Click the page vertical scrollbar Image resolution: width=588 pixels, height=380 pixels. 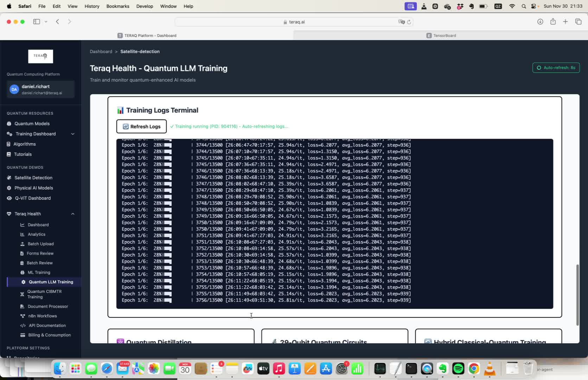[x=577, y=295]
